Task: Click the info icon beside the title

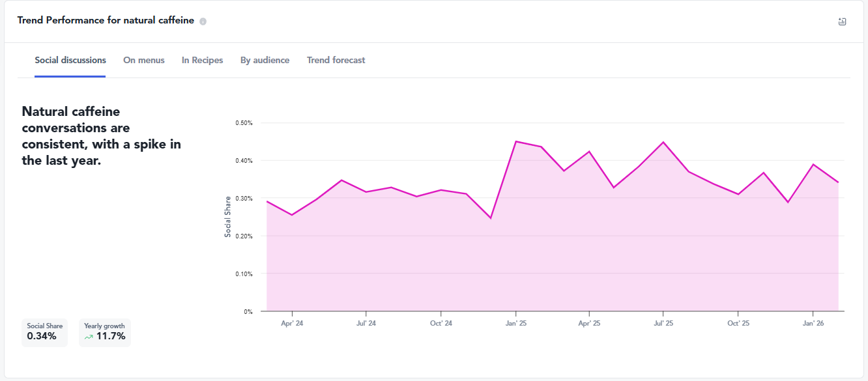Action: tap(203, 21)
